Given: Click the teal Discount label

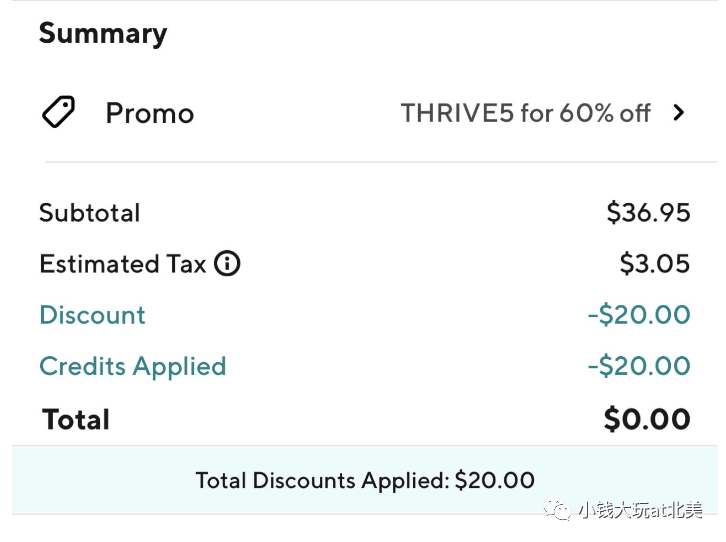Looking at the screenshot, I should point(92,315).
